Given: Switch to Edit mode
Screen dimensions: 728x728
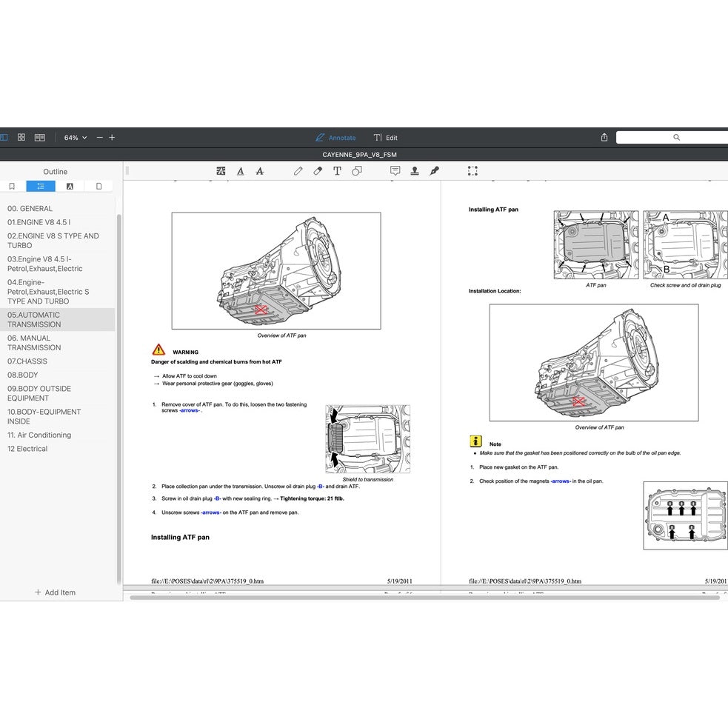Looking at the screenshot, I should click(x=385, y=138).
